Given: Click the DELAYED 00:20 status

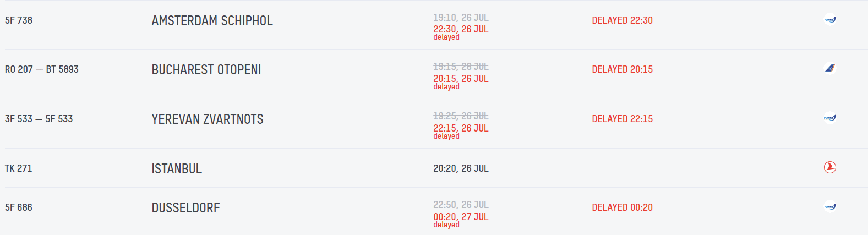Looking at the screenshot, I should point(622,207).
